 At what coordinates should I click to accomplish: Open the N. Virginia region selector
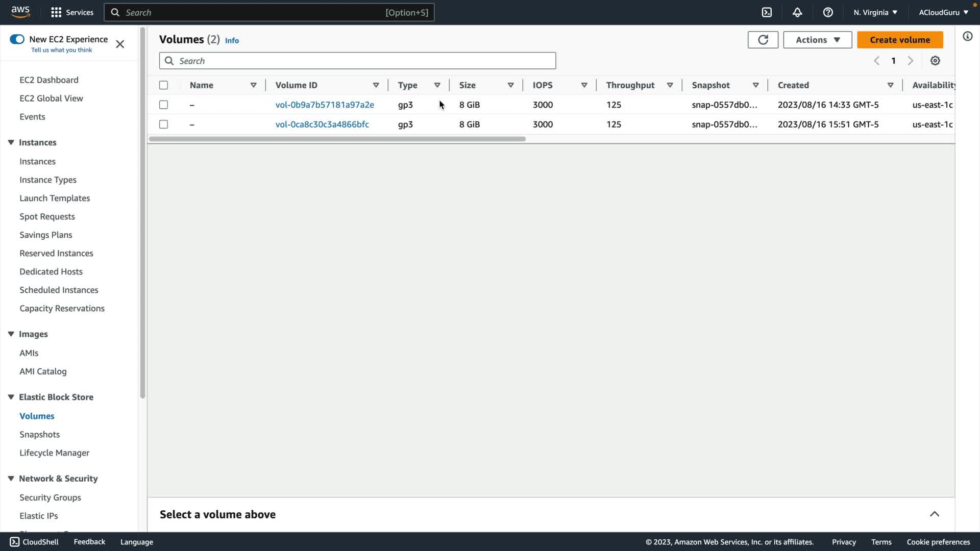click(875, 12)
